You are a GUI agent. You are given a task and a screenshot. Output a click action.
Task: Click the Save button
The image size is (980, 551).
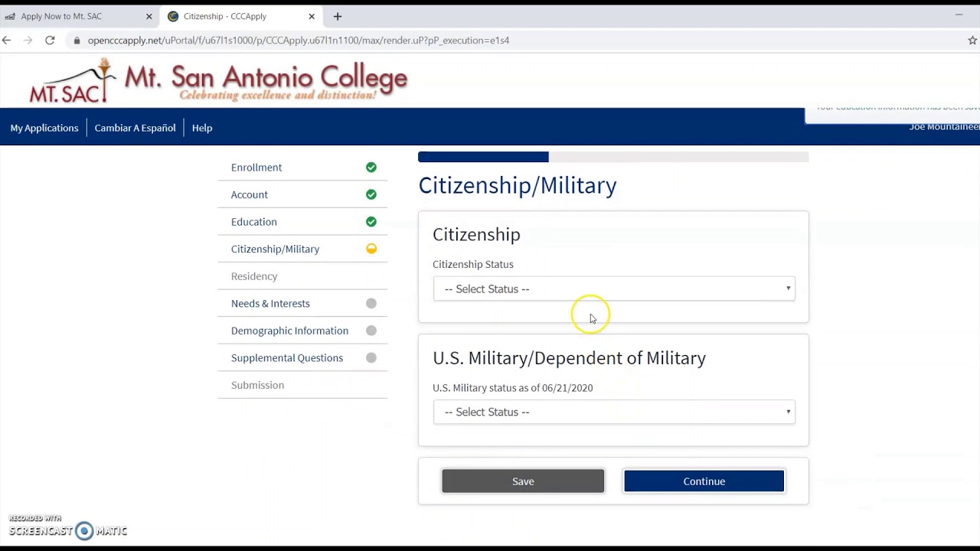523,481
